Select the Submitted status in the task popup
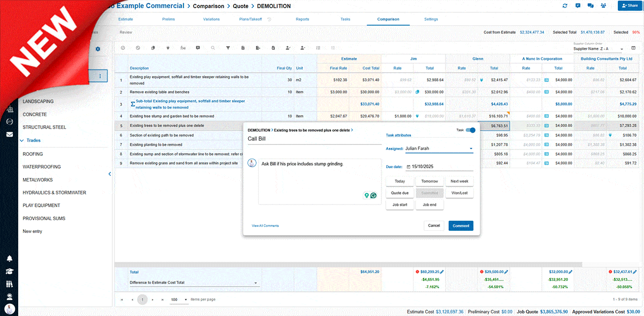The width and height of the screenshot is (644, 316). coord(430,193)
